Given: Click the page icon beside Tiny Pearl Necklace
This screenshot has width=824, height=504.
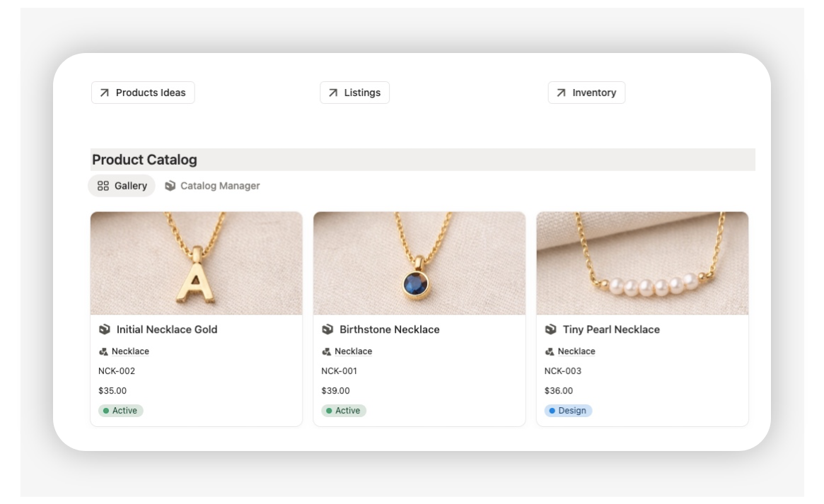Looking at the screenshot, I should (x=550, y=329).
